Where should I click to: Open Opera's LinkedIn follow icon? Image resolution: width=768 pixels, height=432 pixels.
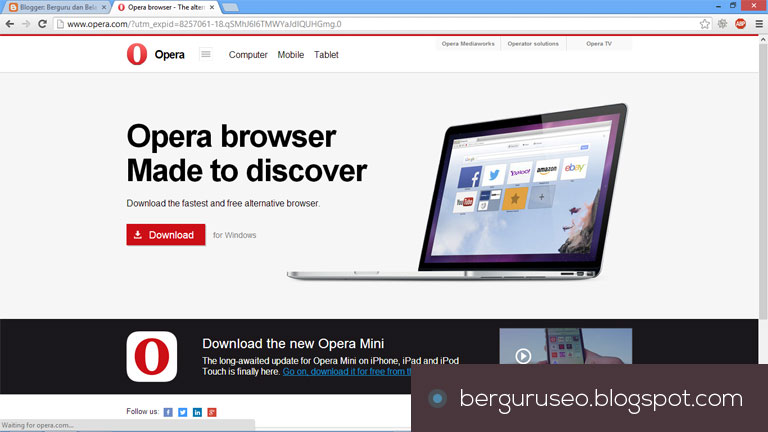point(197,412)
